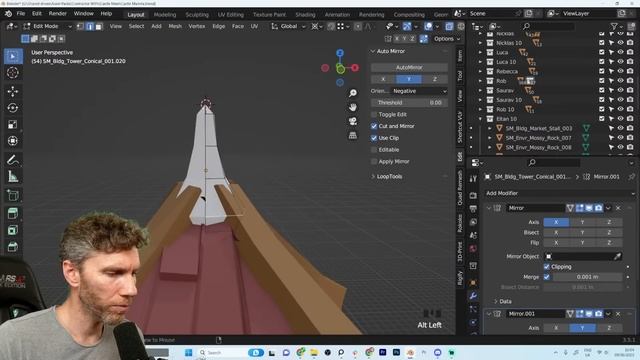Open the Options dropdown in viewport header
This screenshot has width=640, height=360.
pyautogui.click(x=447, y=39)
